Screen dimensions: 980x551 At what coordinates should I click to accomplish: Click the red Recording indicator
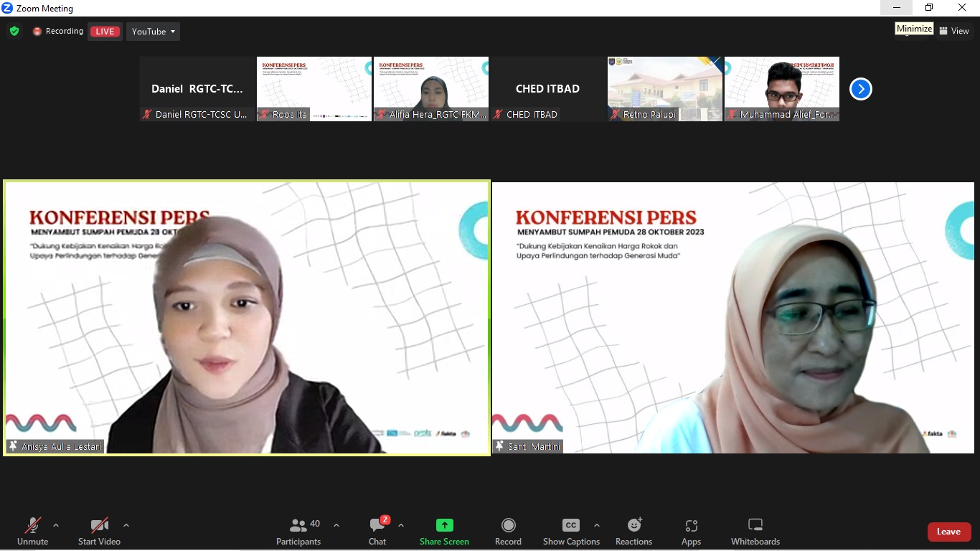click(58, 32)
